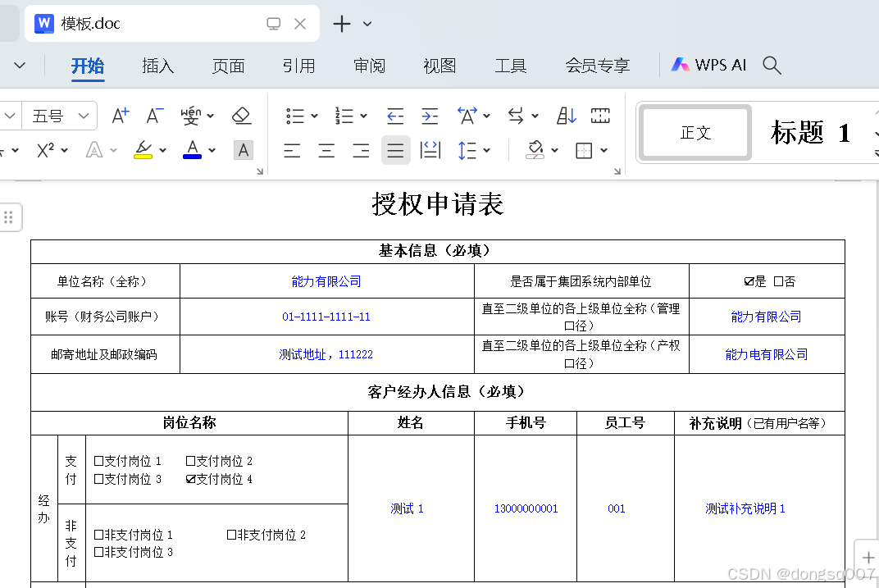Open Chinese text layout tool
The height and width of the screenshot is (588, 879).
467,116
